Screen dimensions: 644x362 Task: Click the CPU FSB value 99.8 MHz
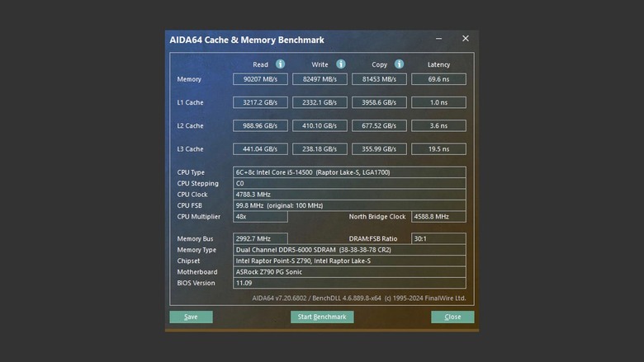point(349,205)
